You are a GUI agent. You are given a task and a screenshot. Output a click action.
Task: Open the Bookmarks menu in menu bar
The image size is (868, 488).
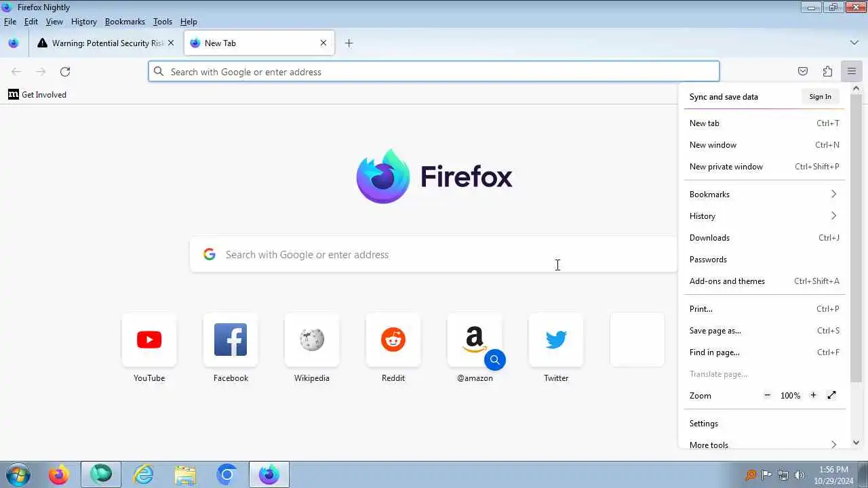click(x=125, y=22)
